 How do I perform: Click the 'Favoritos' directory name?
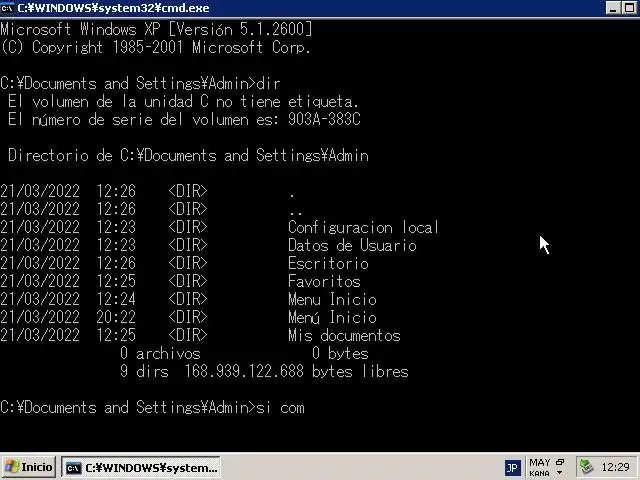[324, 281]
